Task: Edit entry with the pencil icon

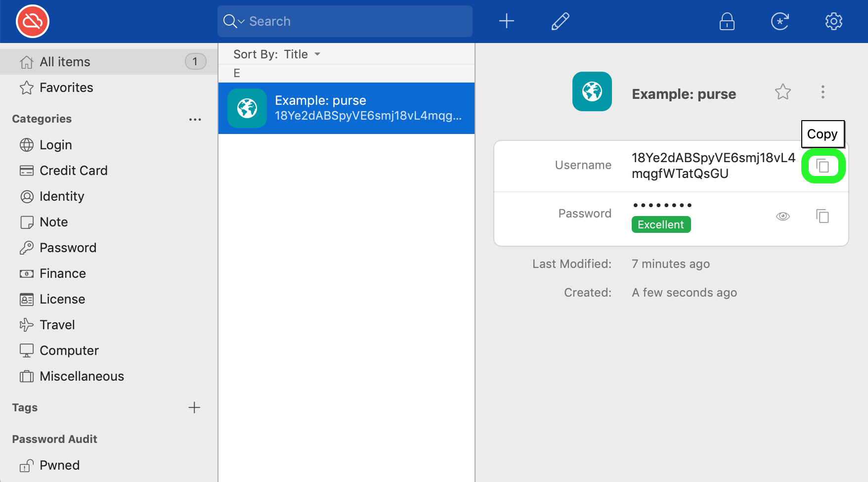Action: click(x=561, y=21)
